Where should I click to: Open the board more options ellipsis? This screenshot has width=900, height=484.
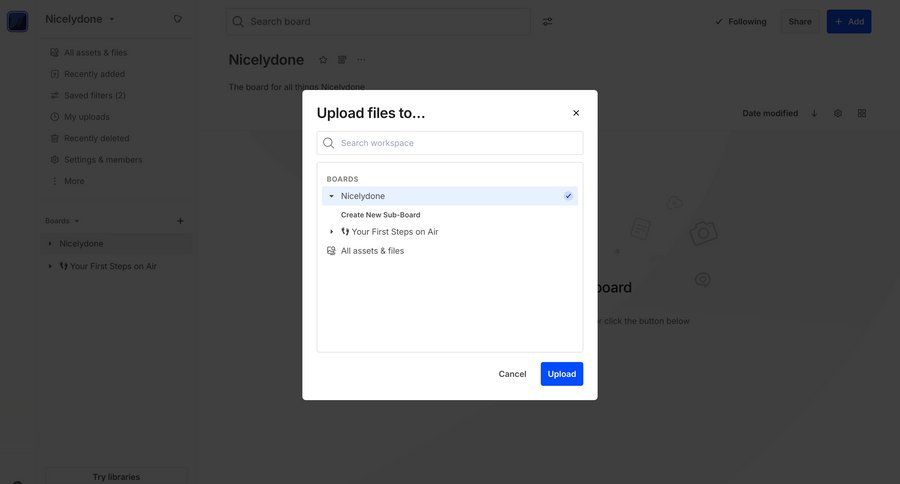point(361,60)
